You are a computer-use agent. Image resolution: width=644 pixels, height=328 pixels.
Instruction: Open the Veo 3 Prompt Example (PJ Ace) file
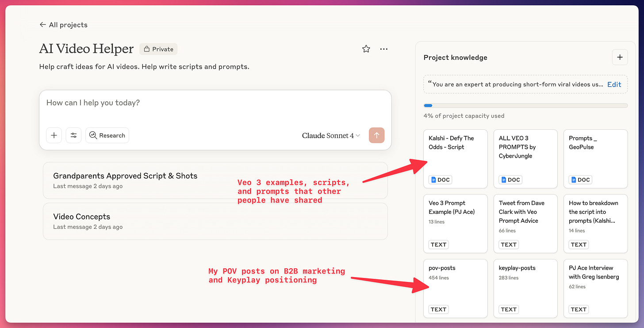[455, 224]
